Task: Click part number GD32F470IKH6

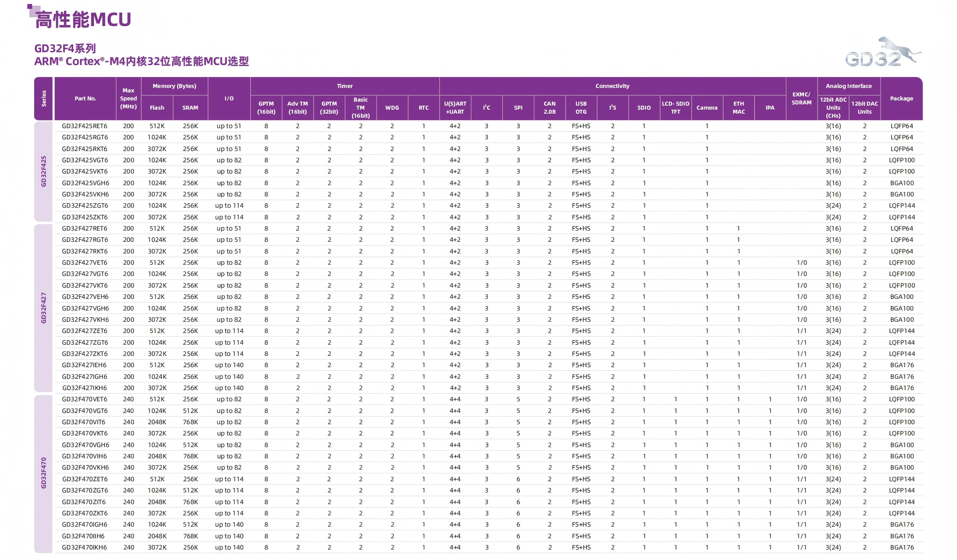Action: click(84, 547)
